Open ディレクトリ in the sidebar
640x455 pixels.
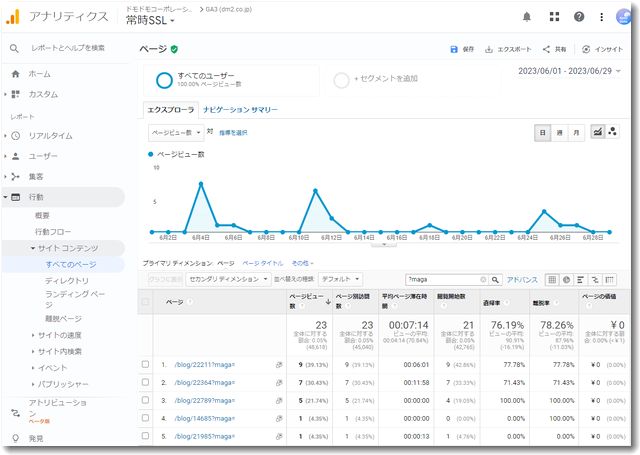click(x=67, y=281)
